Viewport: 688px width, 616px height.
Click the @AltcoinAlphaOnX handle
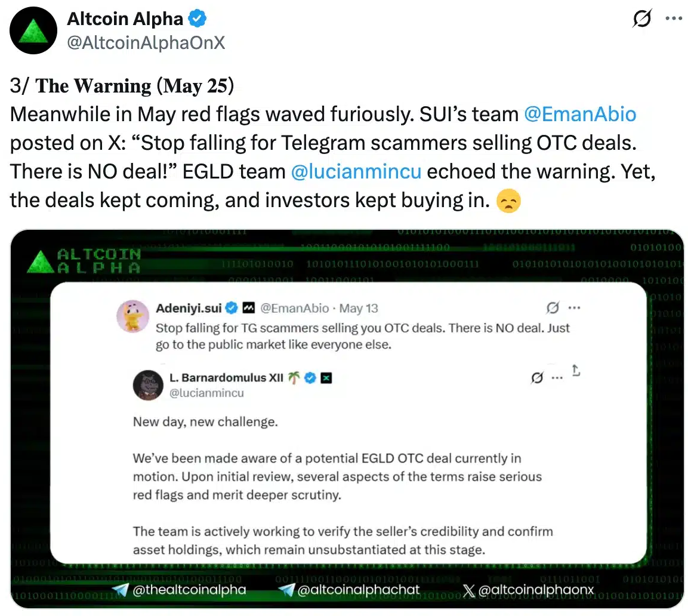click(x=146, y=42)
